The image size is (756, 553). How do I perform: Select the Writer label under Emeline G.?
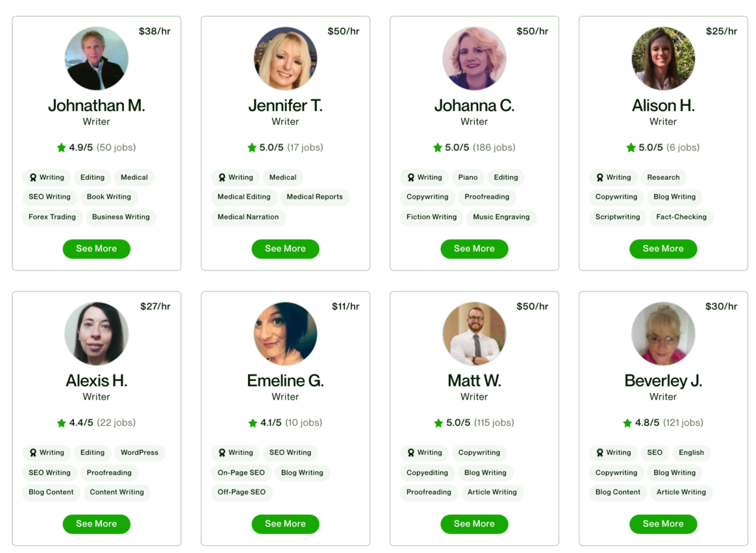point(285,397)
